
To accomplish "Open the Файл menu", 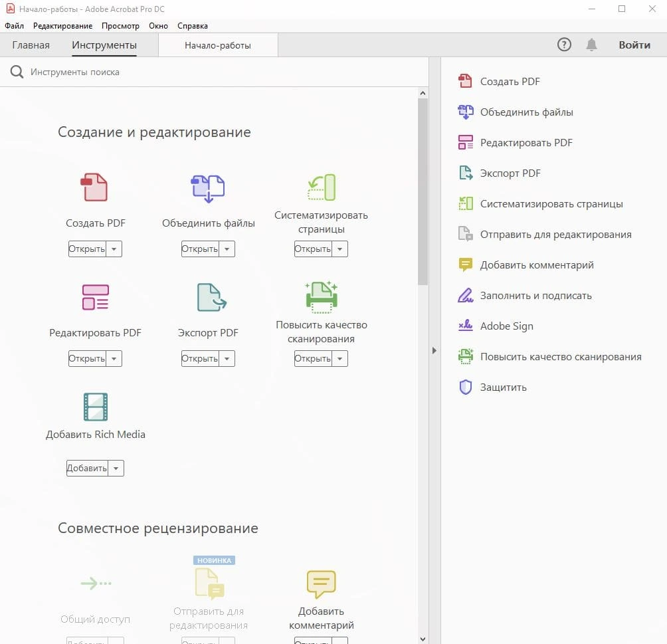I will 14,25.
